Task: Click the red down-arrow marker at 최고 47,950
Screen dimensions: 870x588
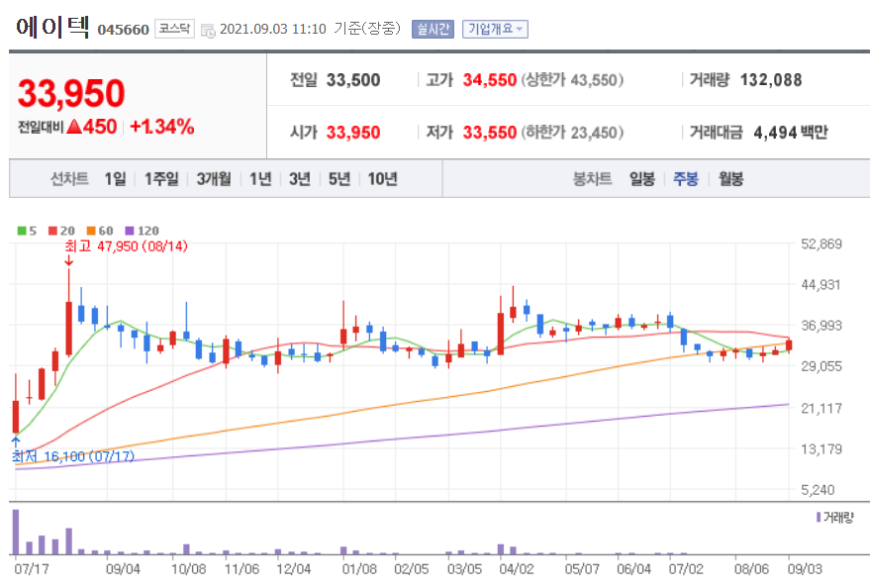Action: [x=69, y=262]
